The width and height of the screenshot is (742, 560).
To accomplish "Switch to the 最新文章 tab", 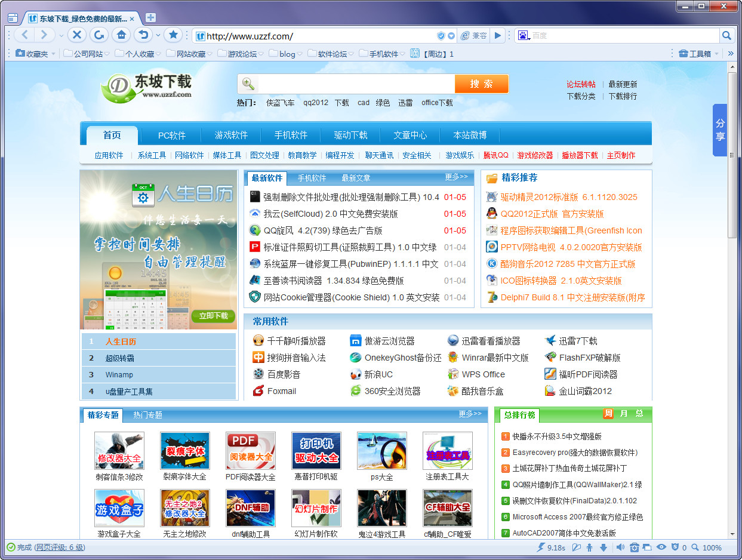I will coord(356,178).
